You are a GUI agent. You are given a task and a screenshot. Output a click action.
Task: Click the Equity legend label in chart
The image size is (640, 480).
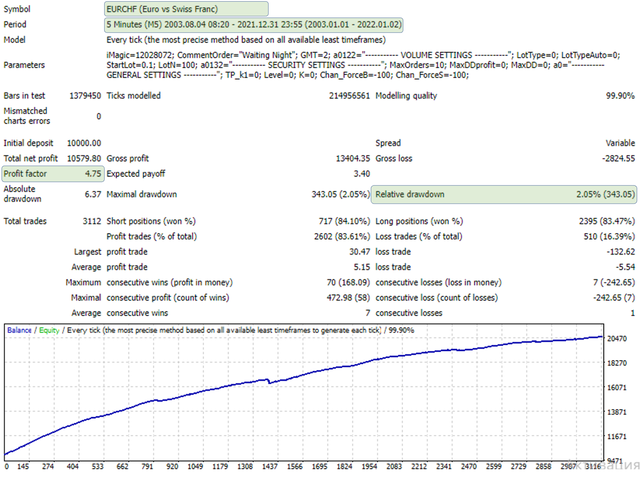click(x=49, y=330)
